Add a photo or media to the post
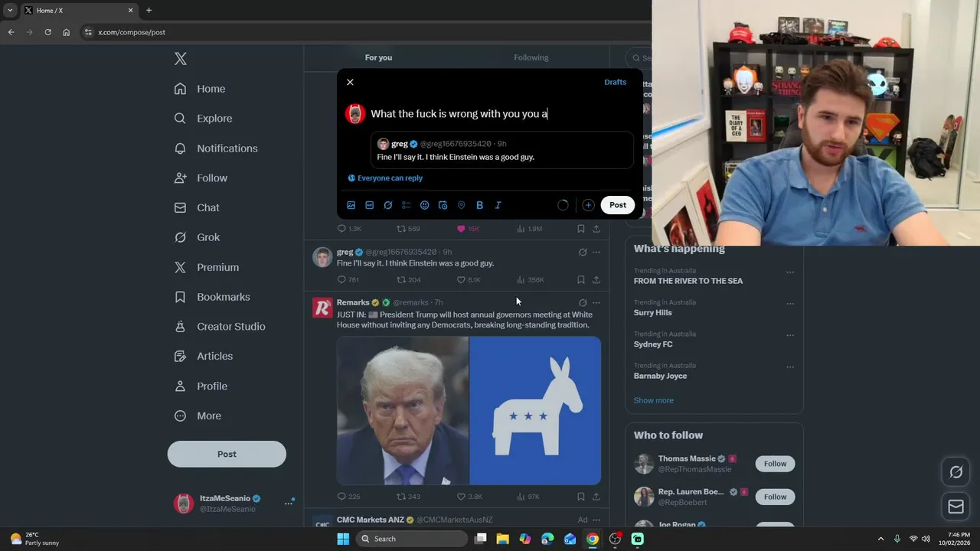This screenshot has width=980, height=551. tap(351, 205)
